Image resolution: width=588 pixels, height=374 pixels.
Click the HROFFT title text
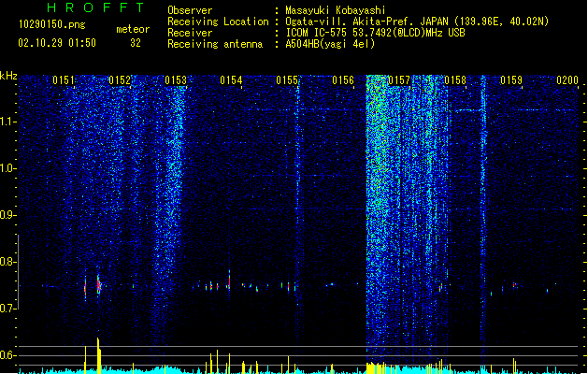click(95, 7)
